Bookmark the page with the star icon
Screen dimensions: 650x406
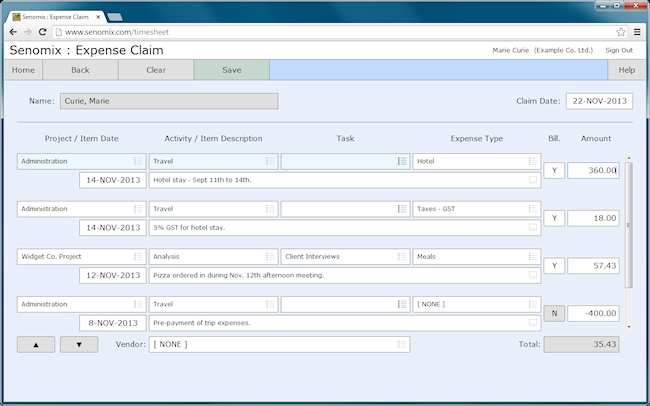621,32
